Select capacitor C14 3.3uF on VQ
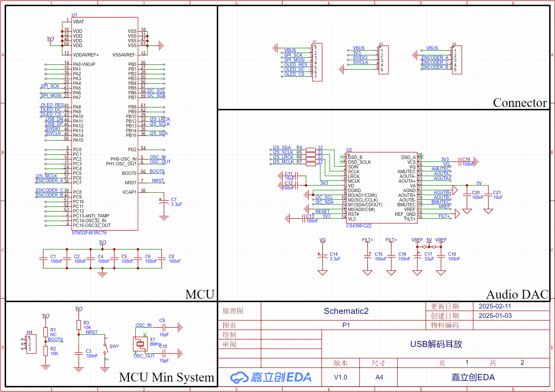The width and height of the screenshot is (555, 392). (x=323, y=256)
